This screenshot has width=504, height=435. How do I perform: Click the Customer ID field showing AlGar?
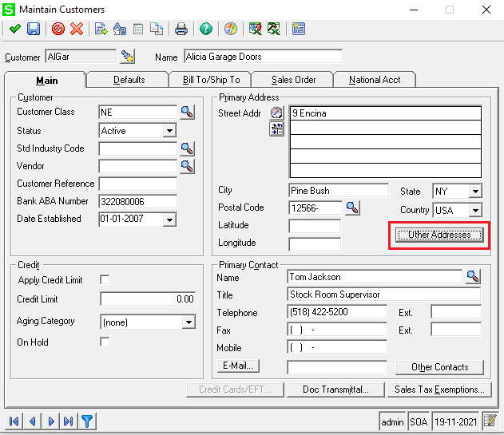[81, 57]
